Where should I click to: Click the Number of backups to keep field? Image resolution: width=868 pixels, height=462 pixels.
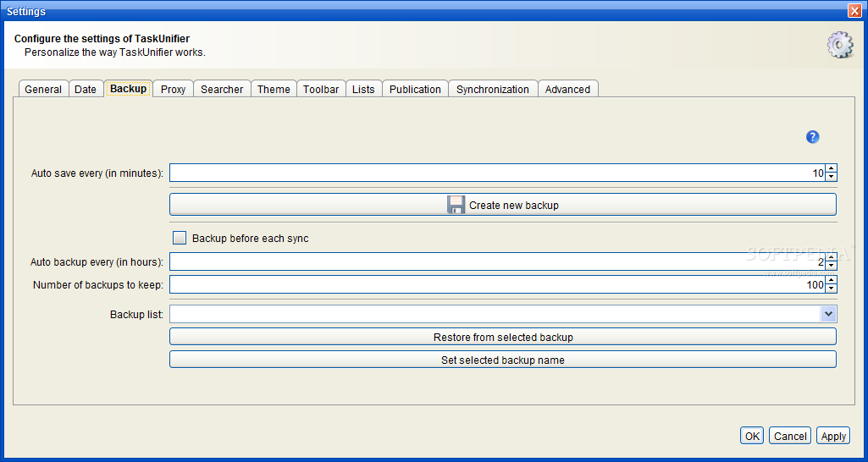click(x=497, y=283)
